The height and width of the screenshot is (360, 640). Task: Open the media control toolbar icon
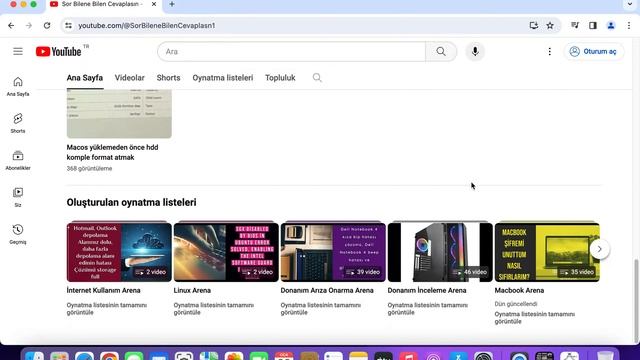point(575,25)
